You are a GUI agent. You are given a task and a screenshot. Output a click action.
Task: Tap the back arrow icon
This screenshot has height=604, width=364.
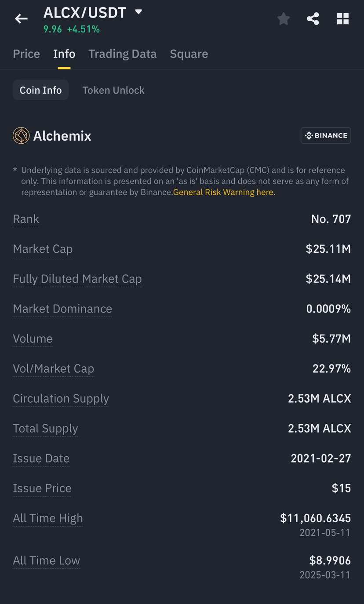pyautogui.click(x=21, y=18)
